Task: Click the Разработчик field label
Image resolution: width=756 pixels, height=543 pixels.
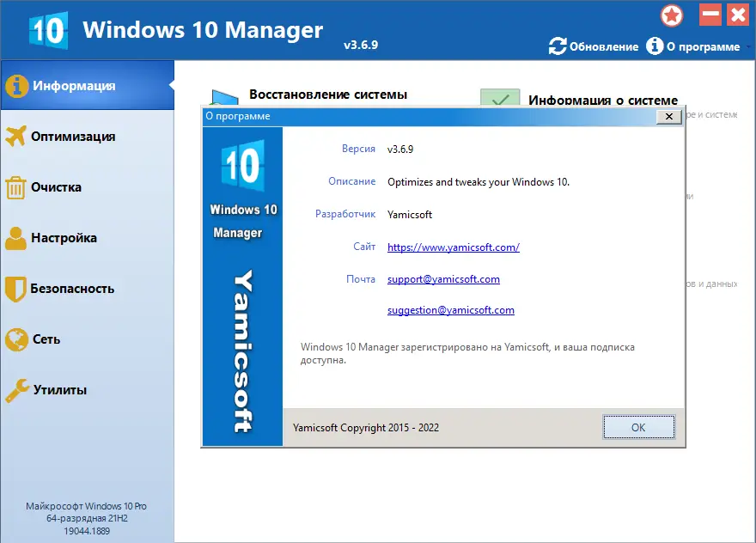Action: pyautogui.click(x=345, y=214)
